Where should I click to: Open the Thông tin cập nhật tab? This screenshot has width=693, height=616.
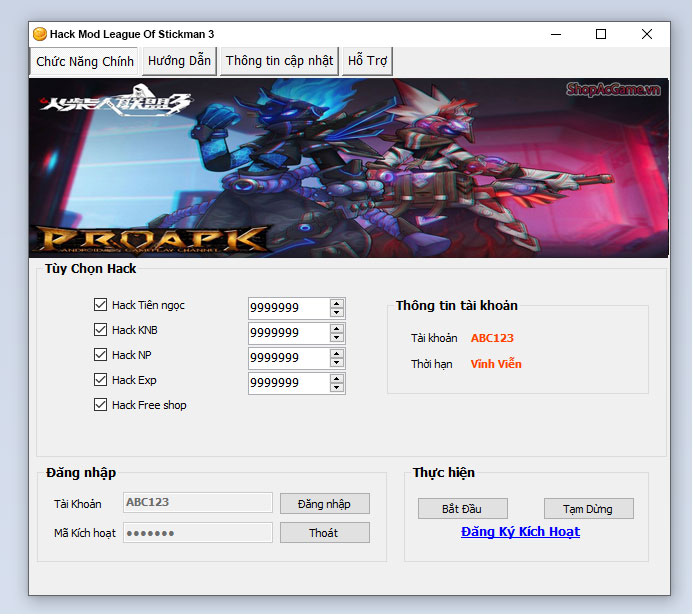pyautogui.click(x=279, y=61)
